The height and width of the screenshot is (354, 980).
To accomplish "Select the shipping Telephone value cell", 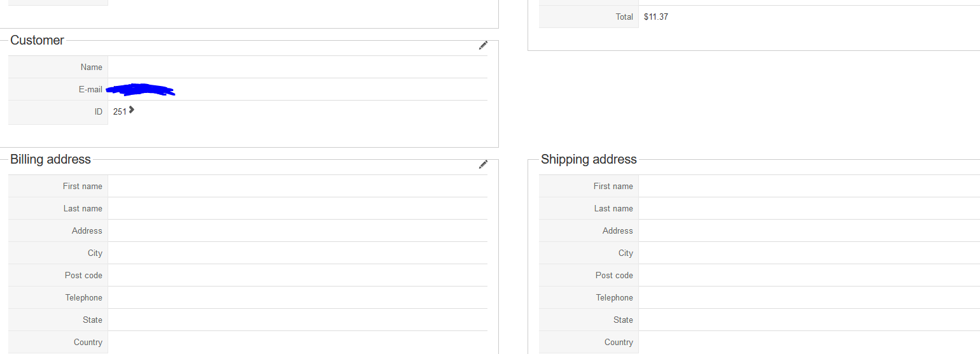I will pyautogui.click(x=808, y=298).
